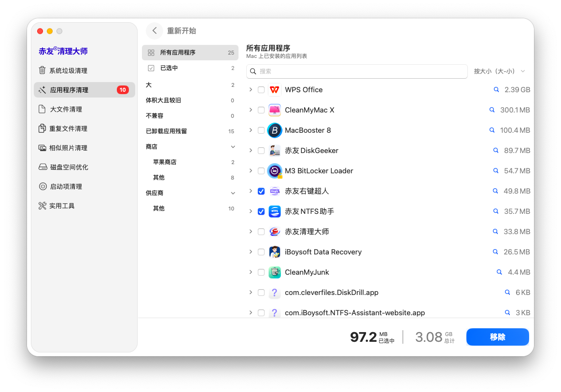Select 实用工具 in the sidebar
This screenshot has height=392, width=561.
click(x=65, y=205)
